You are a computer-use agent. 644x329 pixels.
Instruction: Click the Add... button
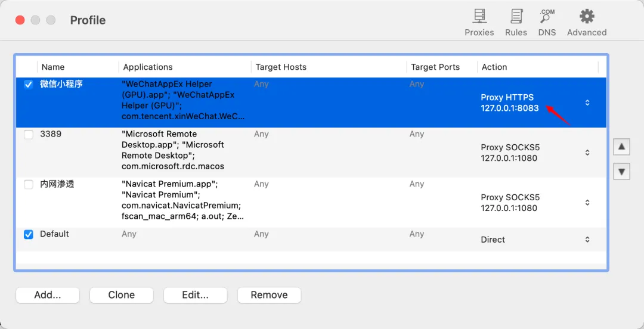[48, 295]
